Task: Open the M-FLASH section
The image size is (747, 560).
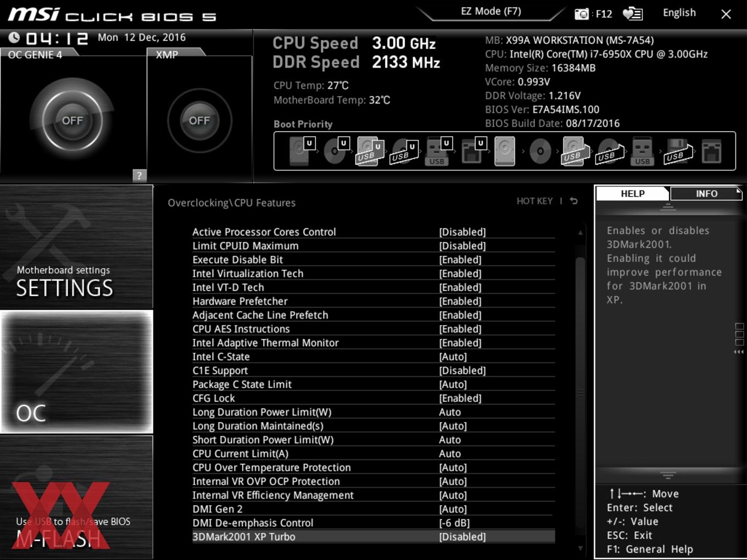Action: coord(76,497)
